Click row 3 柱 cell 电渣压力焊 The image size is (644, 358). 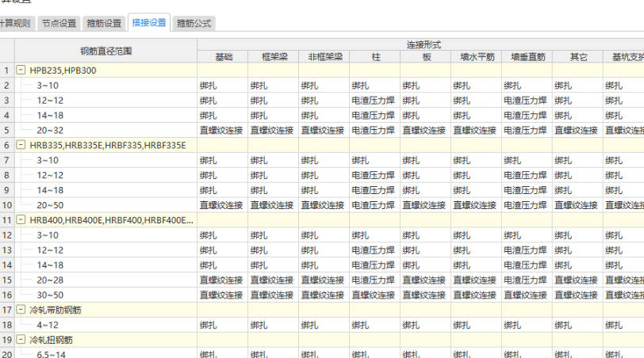pos(374,101)
